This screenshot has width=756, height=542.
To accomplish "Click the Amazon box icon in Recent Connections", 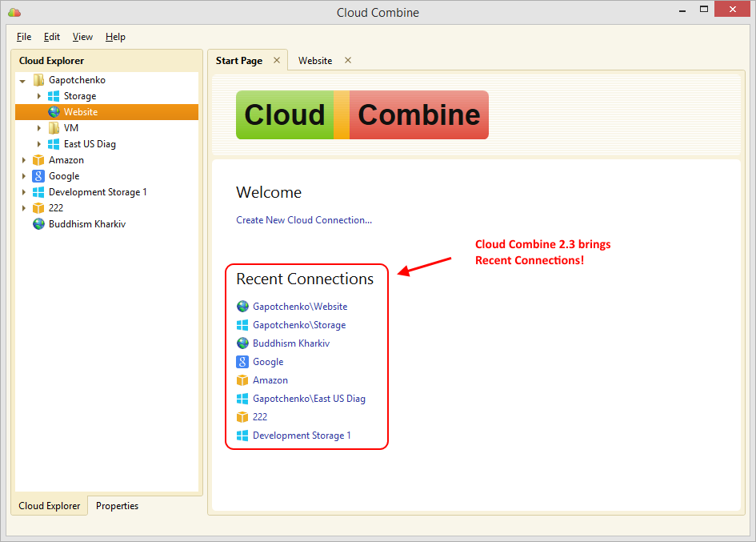I will pos(242,380).
